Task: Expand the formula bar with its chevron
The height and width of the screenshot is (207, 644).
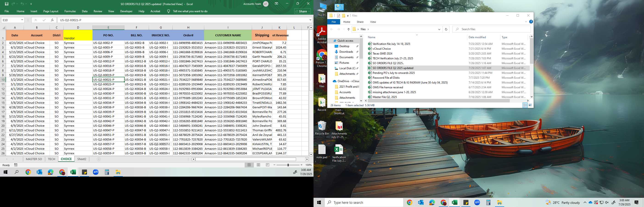Action: tap(310, 20)
